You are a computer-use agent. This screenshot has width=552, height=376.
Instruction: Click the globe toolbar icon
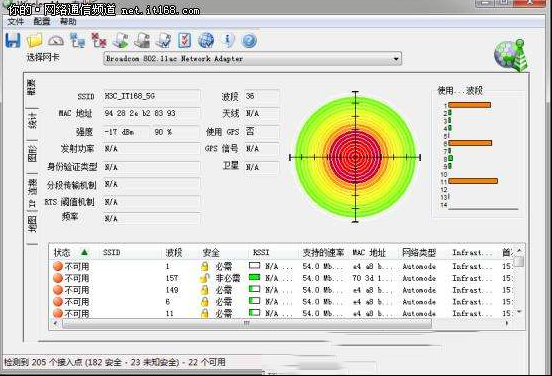[206, 40]
